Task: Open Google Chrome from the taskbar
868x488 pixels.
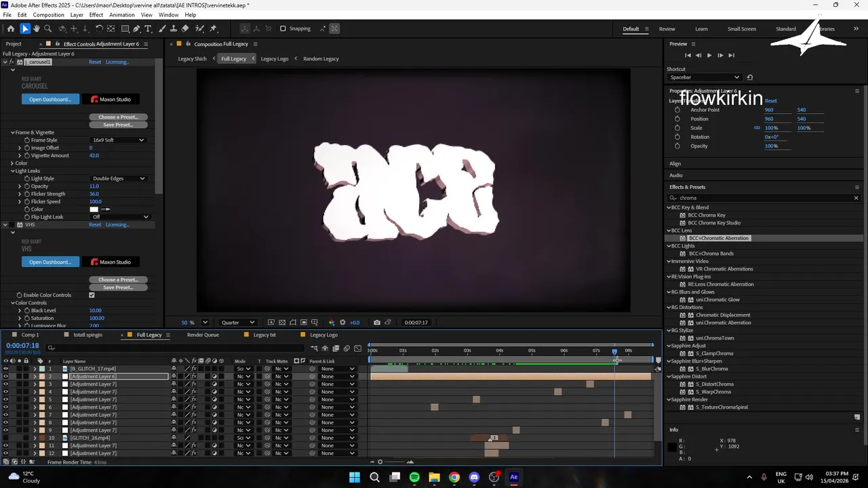Action: click(x=454, y=477)
